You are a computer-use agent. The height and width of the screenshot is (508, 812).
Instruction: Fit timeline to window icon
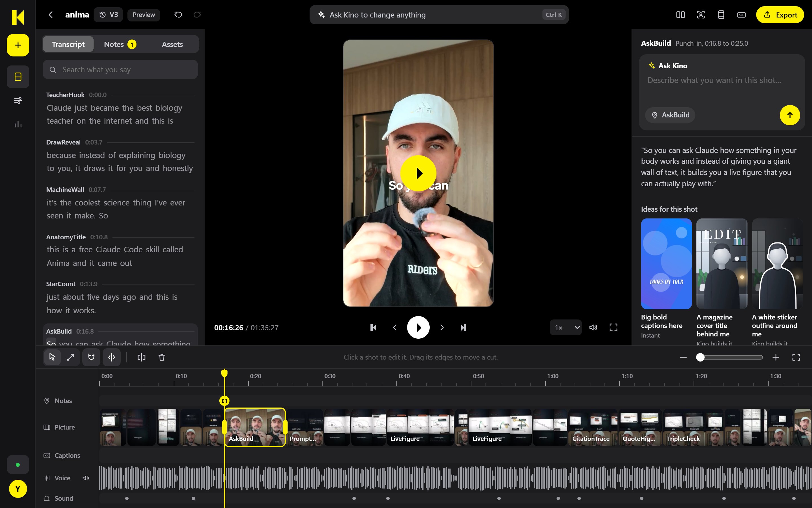point(796,357)
